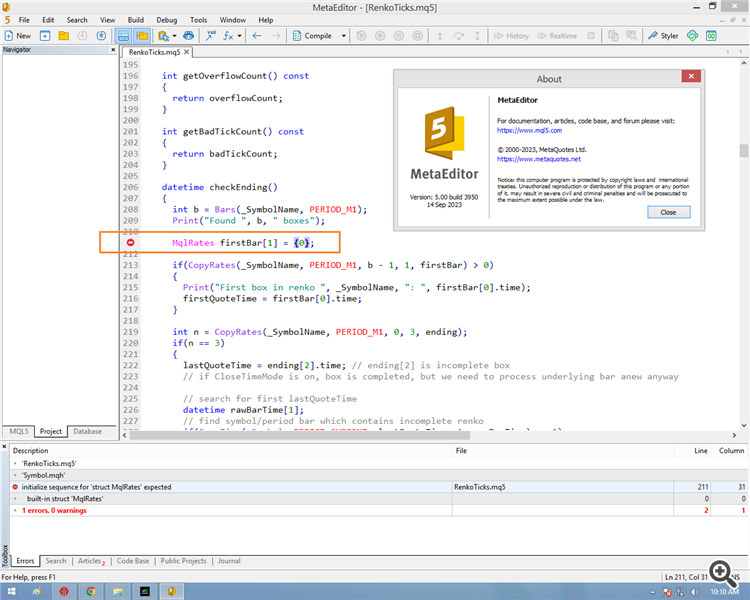Close About dialog with the red X
Image resolution: width=750 pixels, height=600 pixels.
tap(691, 76)
